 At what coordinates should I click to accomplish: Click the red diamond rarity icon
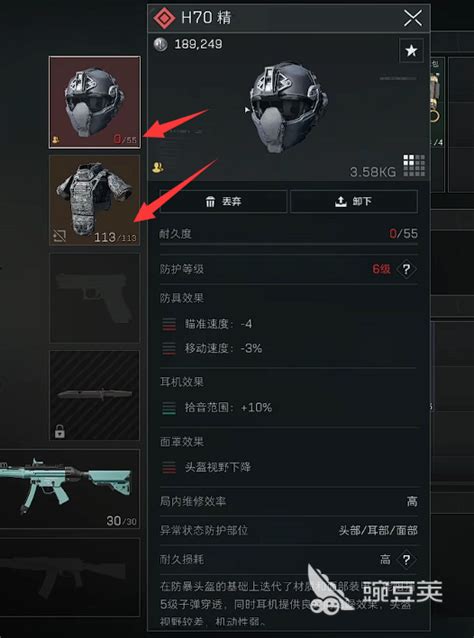coord(164,18)
